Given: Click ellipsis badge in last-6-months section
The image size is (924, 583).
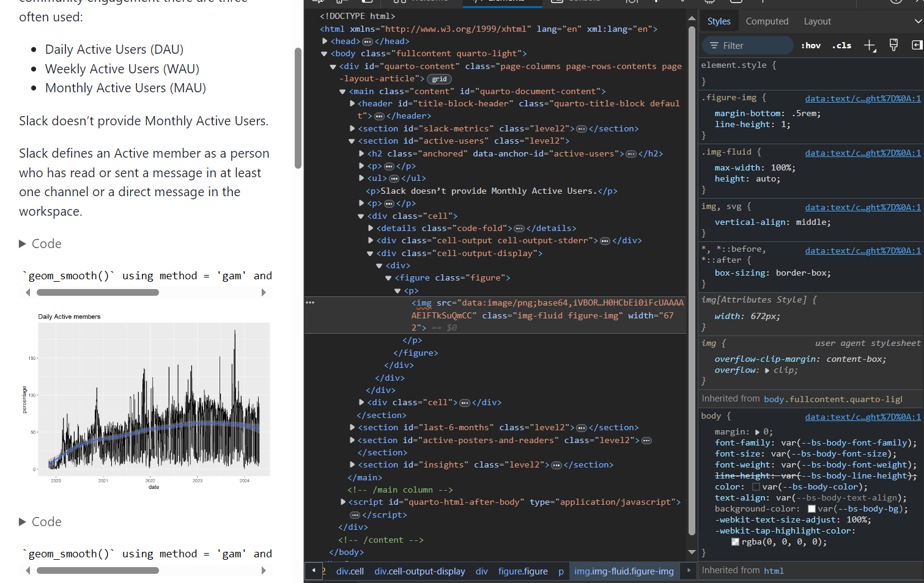Looking at the screenshot, I should (581, 428).
